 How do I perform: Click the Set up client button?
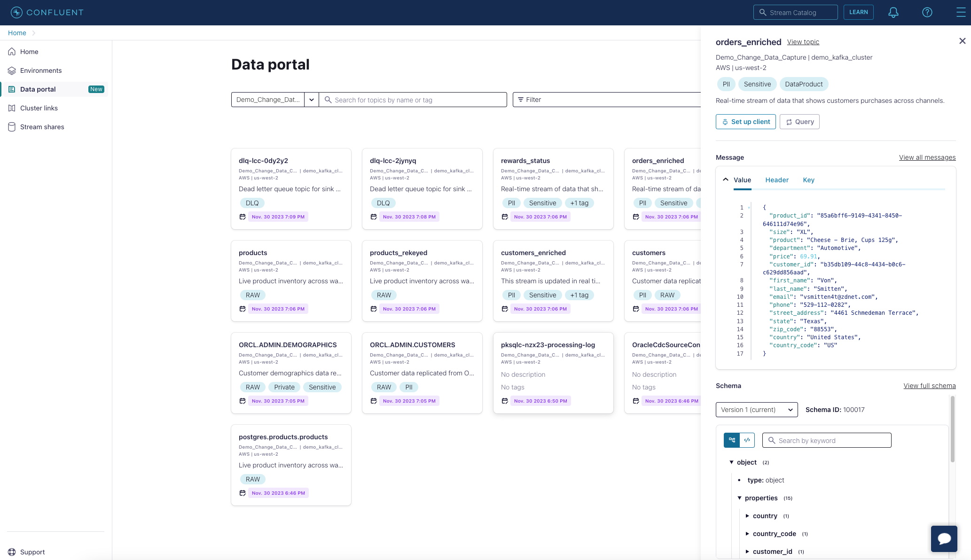tap(745, 122)
